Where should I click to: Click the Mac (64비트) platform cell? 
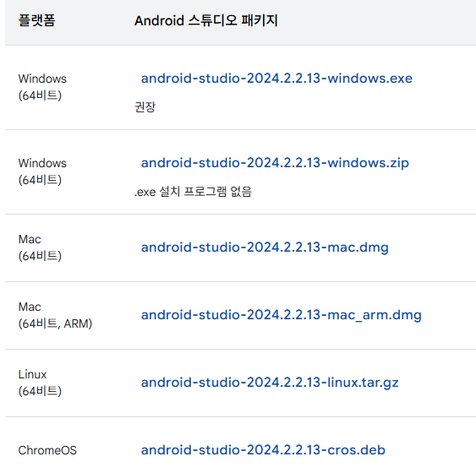click(x=40, y=247)
